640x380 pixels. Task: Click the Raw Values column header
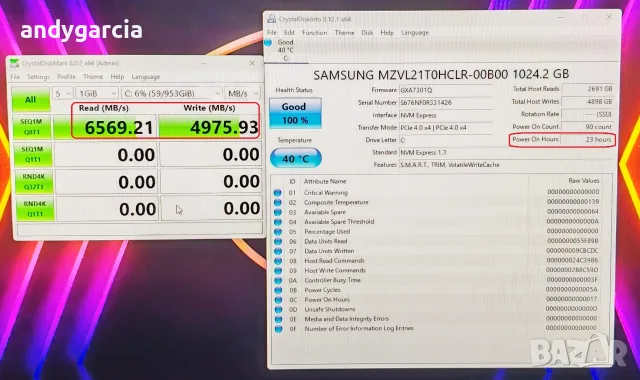(x=584, y=180)
